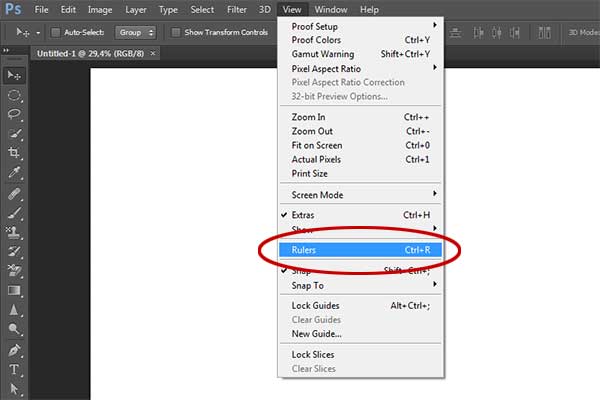Select the Move tool in the toolbox

tap(14, 75)
